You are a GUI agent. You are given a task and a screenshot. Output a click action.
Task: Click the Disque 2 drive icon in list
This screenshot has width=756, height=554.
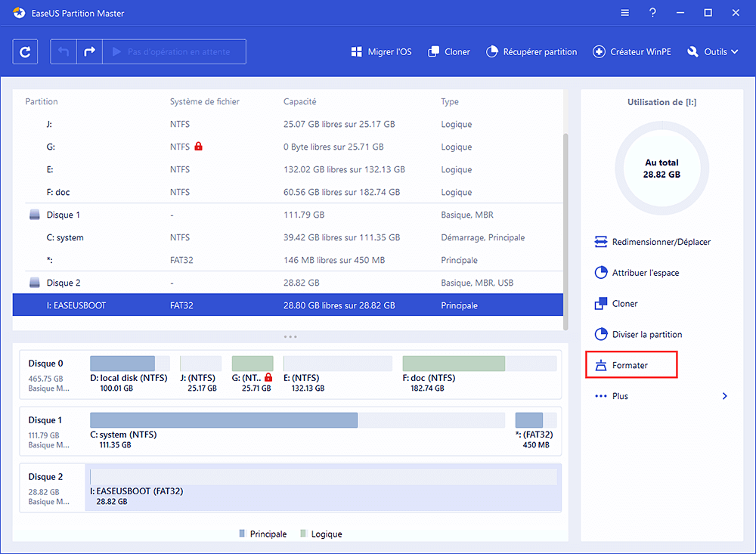[x=35, y=283]
